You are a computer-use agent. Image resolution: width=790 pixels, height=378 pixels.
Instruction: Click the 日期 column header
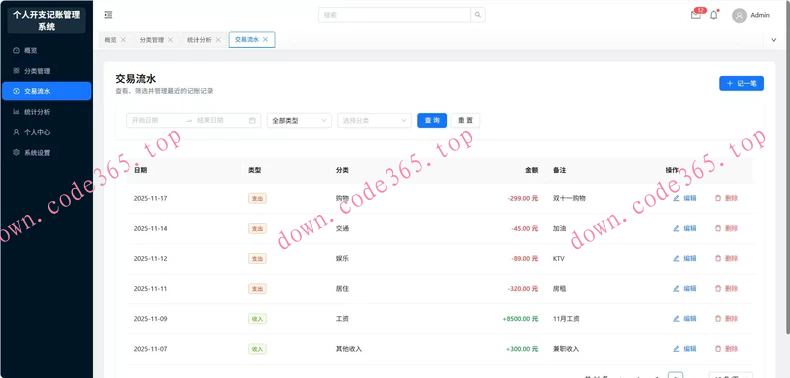click(141, 170)
